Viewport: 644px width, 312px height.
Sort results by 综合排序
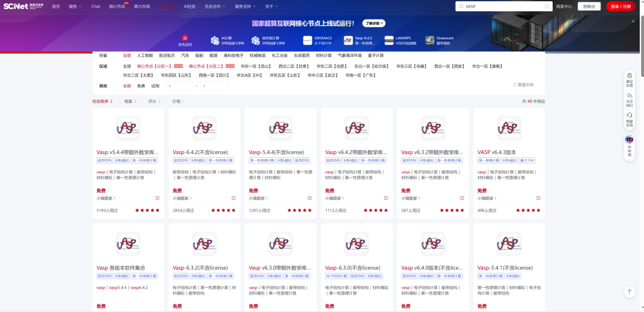tap(103, 101)
